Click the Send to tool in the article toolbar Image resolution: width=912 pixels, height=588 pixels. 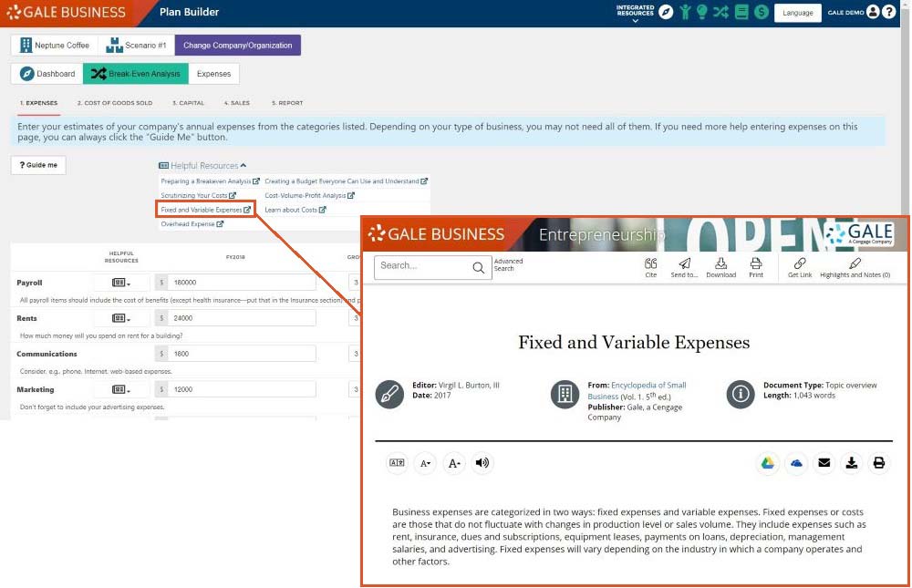pos(684,268)
